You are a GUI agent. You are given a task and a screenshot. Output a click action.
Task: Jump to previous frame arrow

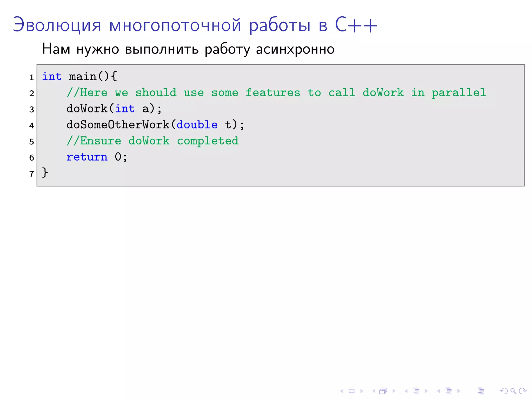[x=374, y=391]
